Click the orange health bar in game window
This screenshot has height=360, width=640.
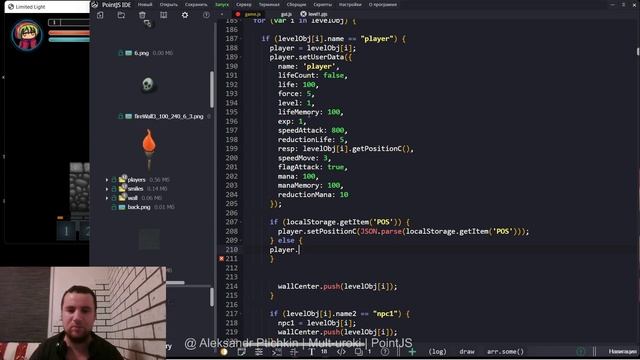[x=69, y=33]
